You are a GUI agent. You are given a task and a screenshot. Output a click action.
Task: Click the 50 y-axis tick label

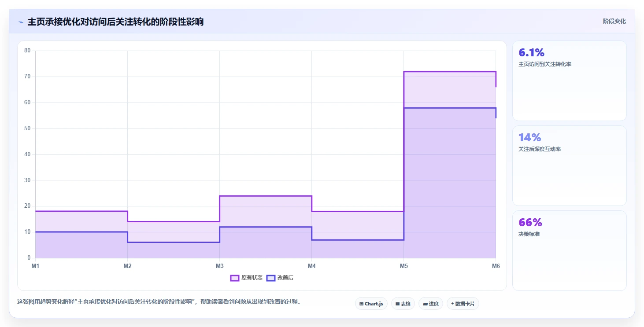pos(27,129)
